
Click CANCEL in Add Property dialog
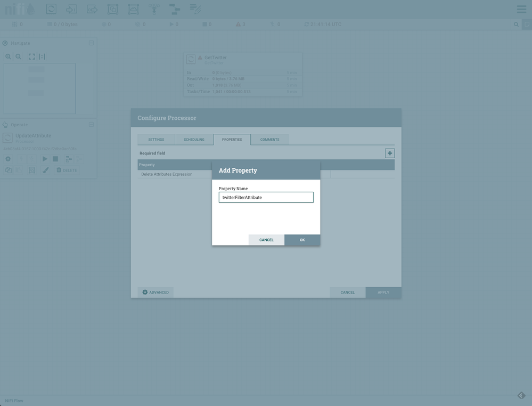tap(266, 240)
